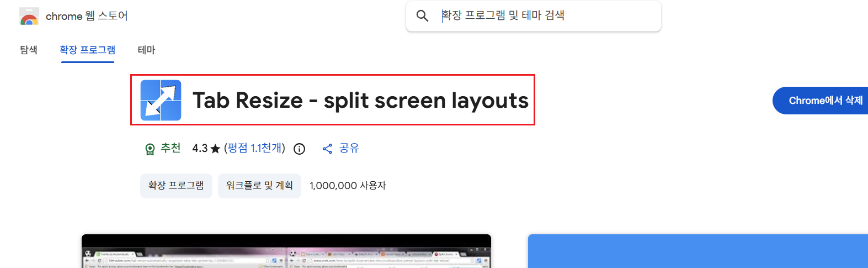Click the 공유 share link text
Viewport: 868px width, 268px height.
click(349, 148)
